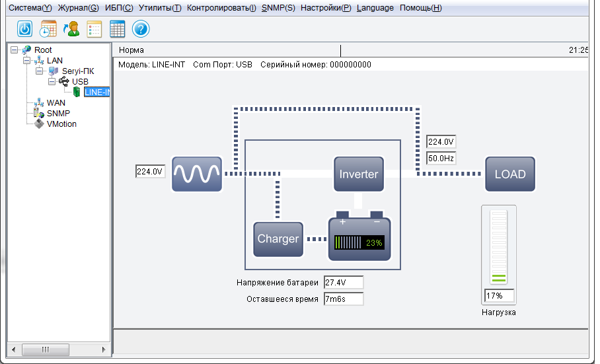Click the blue power shutdown toolbar icon
Viewport: 600px width, 364px height.
coord(25,29)
